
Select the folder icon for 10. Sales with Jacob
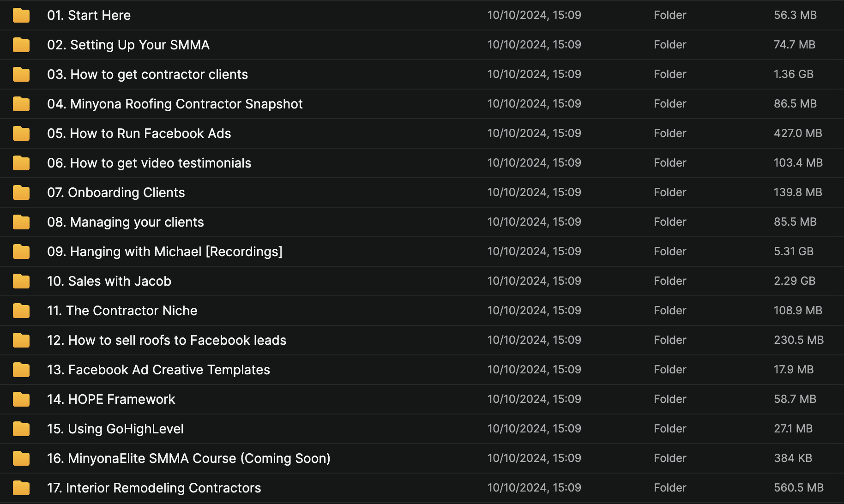(21, 281)
